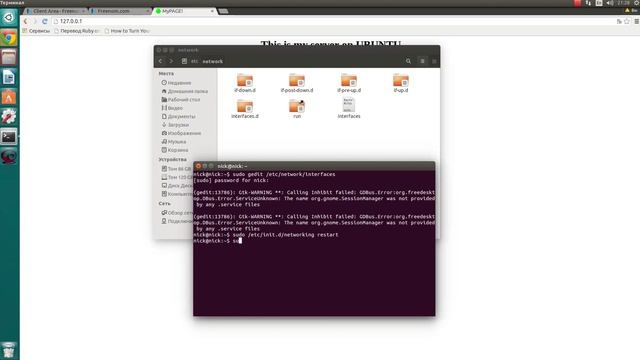Image resolution: width=640 pixels, height=360 pixels.
Task: Open Корзина in the sidebar
Action: [x=174, y=150]
